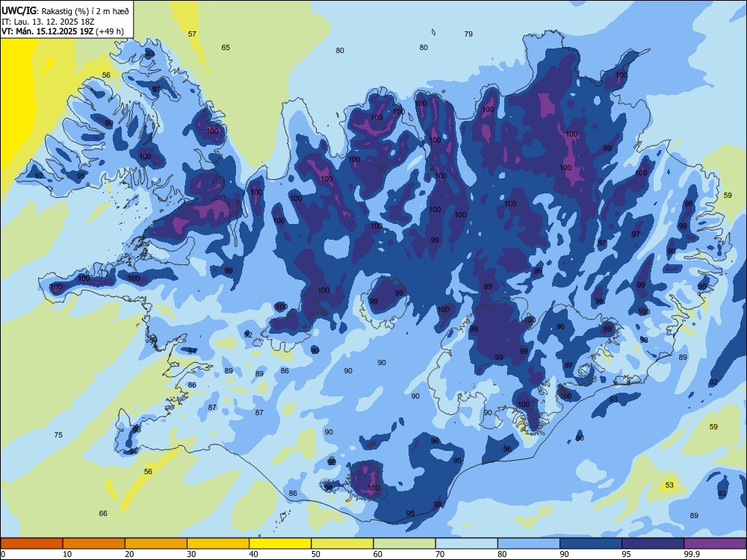Screen dimensions: 747x560
Task: Click the 30–40 amber legend swatch
Action: (218, 544)
